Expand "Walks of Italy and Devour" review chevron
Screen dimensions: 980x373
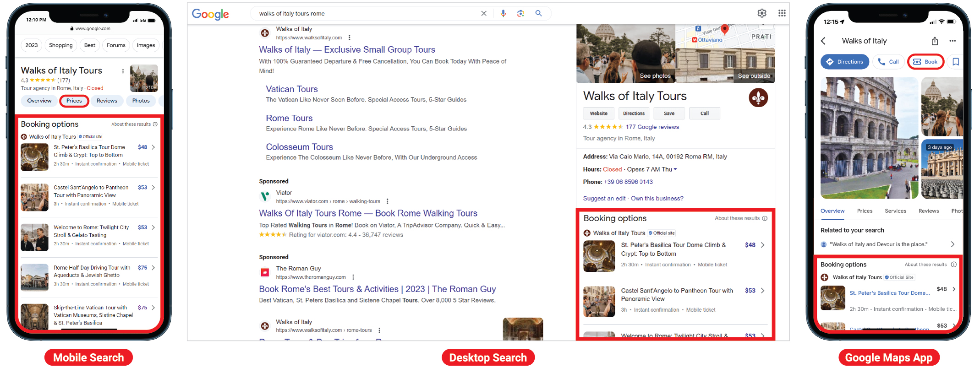coord(953,244)
